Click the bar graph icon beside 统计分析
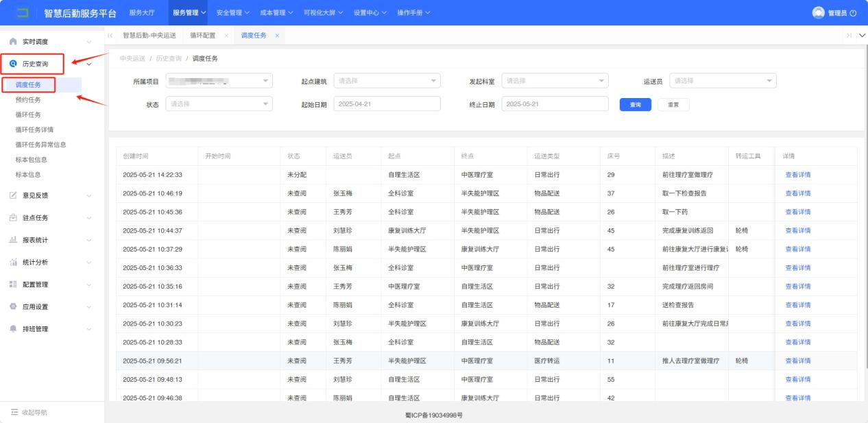The height and width of the screenshot is (423, 868). click(14, 262)
